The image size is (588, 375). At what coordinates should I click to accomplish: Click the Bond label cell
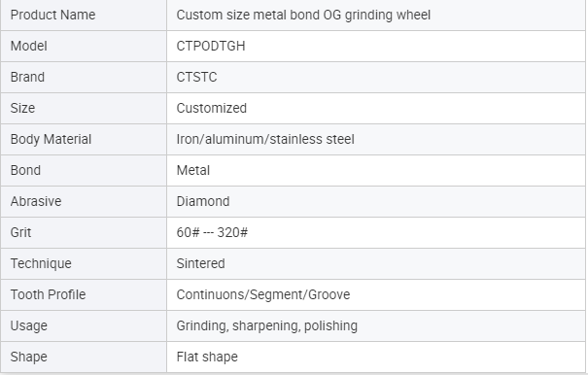(x=84, y=171)
